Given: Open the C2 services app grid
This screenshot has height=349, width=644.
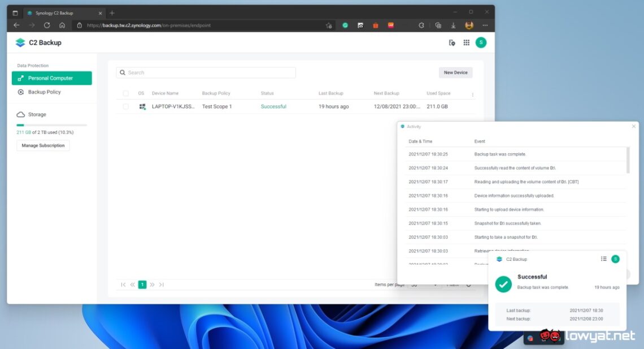Looking at the screenshot, I should pyautogui.click(x=466, y=42).
